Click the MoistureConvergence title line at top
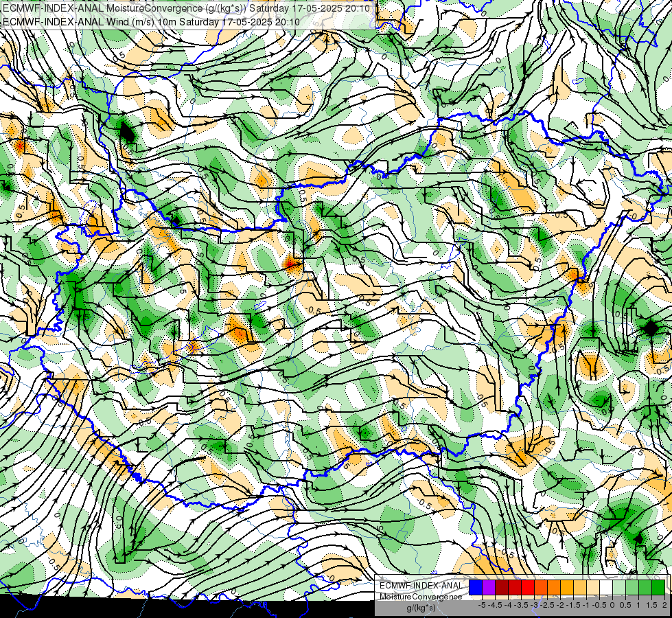The width and height of the screenshot is (672, 618). coord(187,8)
